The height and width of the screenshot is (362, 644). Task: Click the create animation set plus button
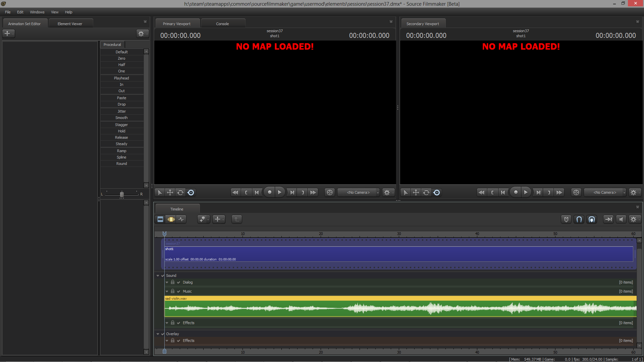click(7, 34)
